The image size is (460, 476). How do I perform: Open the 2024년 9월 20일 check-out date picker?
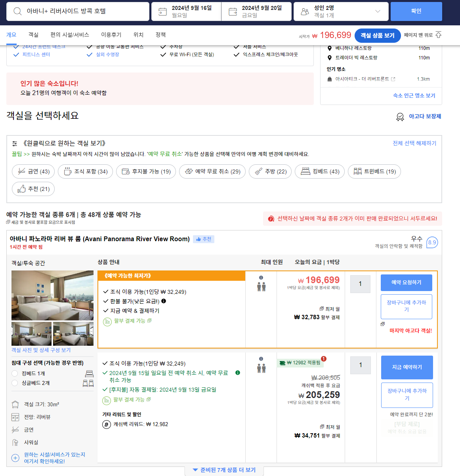tap(256, 11)
